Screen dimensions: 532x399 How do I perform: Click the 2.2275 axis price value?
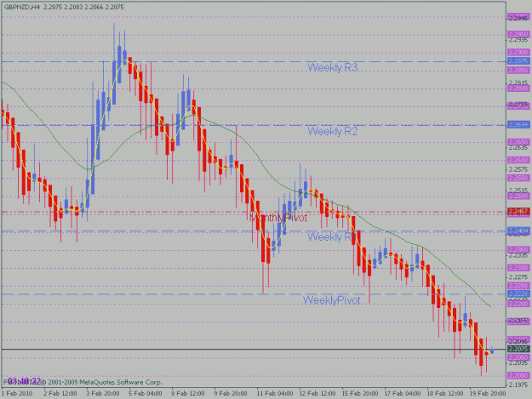(518, 277)
